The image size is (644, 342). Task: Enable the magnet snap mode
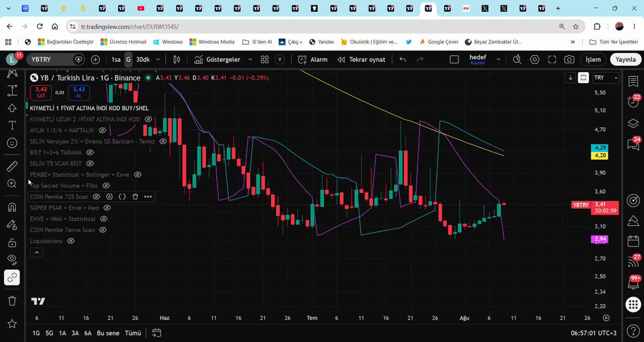click(x=12, y=207)
